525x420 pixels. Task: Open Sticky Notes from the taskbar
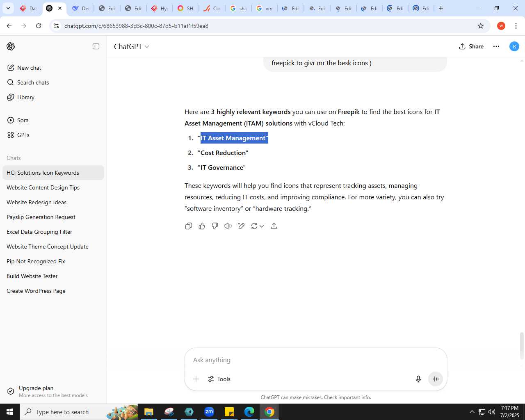click(x=229, y=412)
